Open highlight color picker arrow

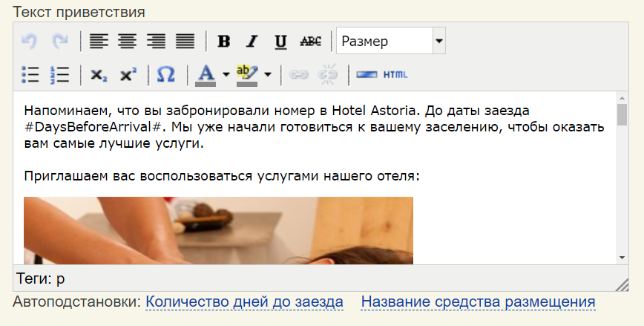(x=268, y=75)
